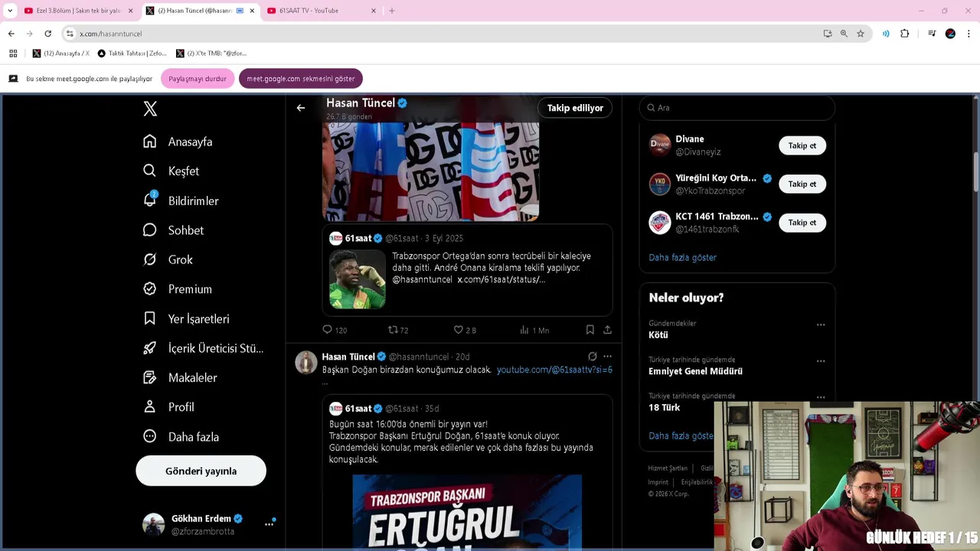Open Gökhan Erdem account options menu
Image resolution: width=980 pixels, height=551 pixels.
269,524
